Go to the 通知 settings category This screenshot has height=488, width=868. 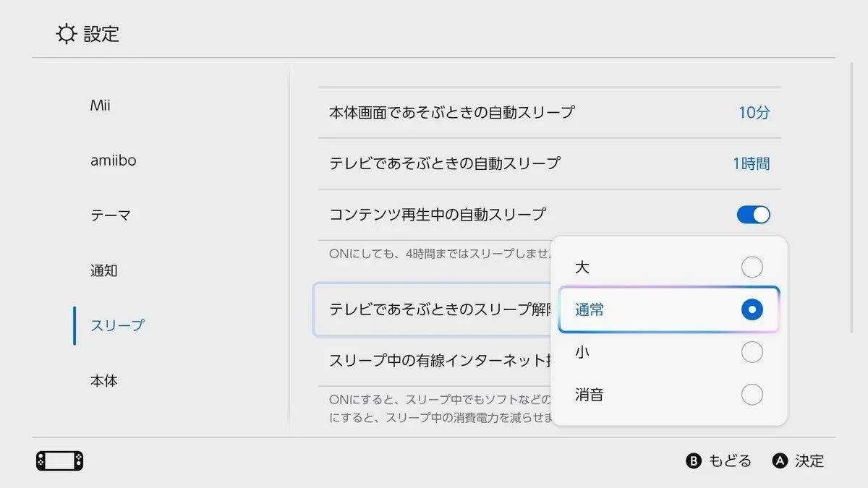[104, 270]
